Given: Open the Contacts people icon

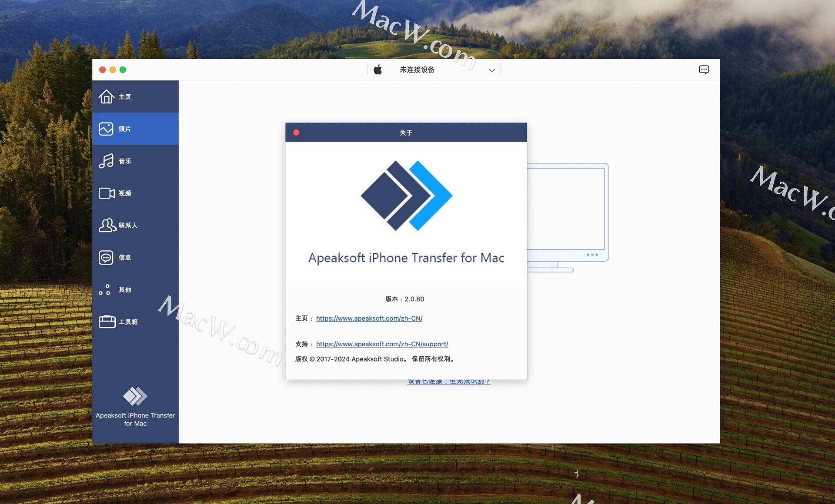Looking at the screenshot, I should point(107,225).
